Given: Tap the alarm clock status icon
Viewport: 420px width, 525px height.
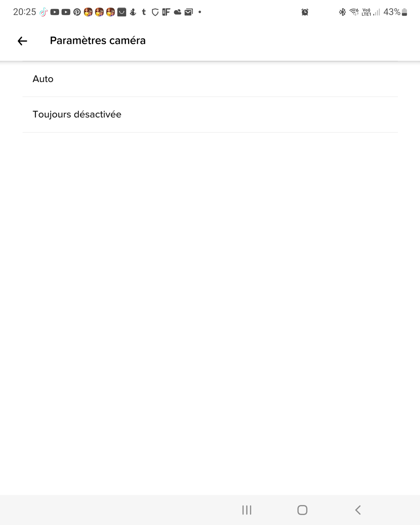Looking at the screenshot, I should [x=305, y=12].
